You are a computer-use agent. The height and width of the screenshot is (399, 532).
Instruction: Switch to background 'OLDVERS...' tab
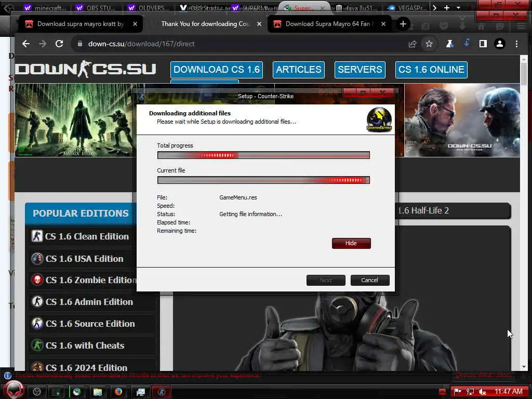[149, 7]
